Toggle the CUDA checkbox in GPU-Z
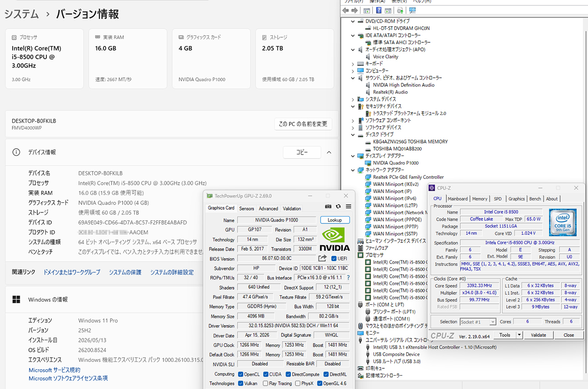588x389 pixels. [x=265, y=374]
